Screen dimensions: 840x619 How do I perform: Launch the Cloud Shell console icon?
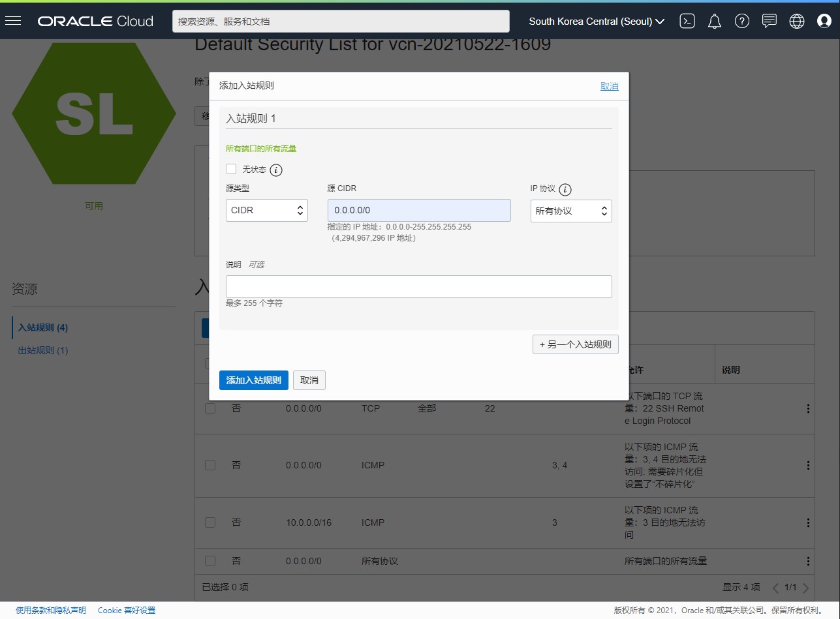pyautogui.click(x=687, y=21)
